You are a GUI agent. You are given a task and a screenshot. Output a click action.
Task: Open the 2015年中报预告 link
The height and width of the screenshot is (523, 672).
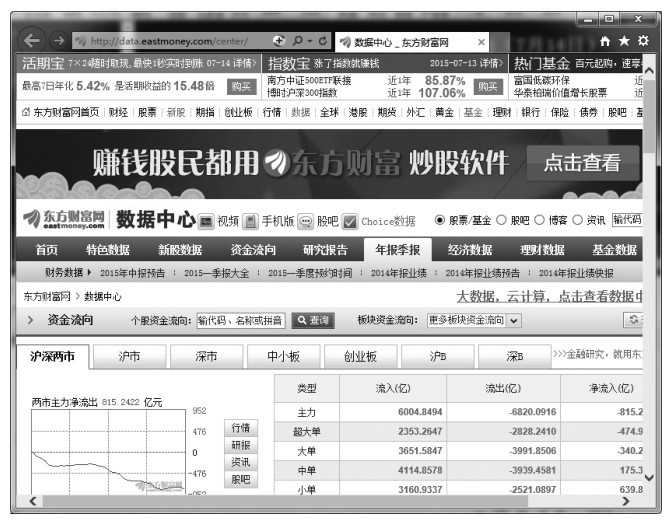tap(132, 273)
